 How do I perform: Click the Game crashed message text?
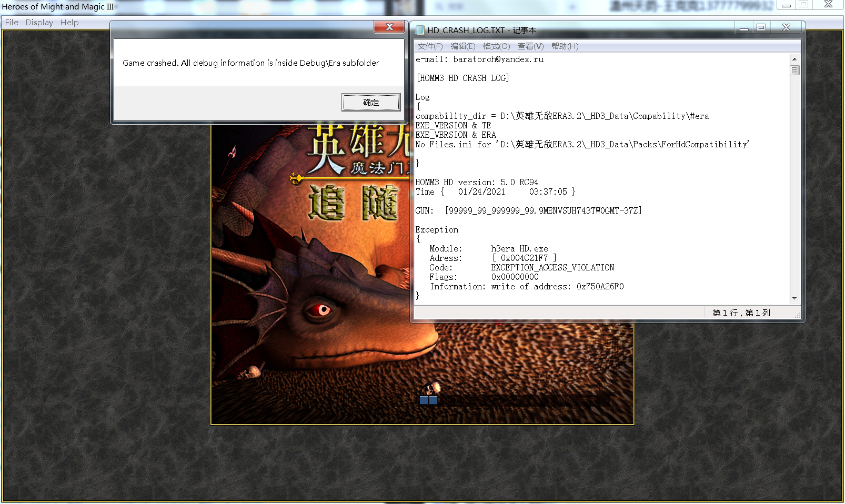coord(251,63)
